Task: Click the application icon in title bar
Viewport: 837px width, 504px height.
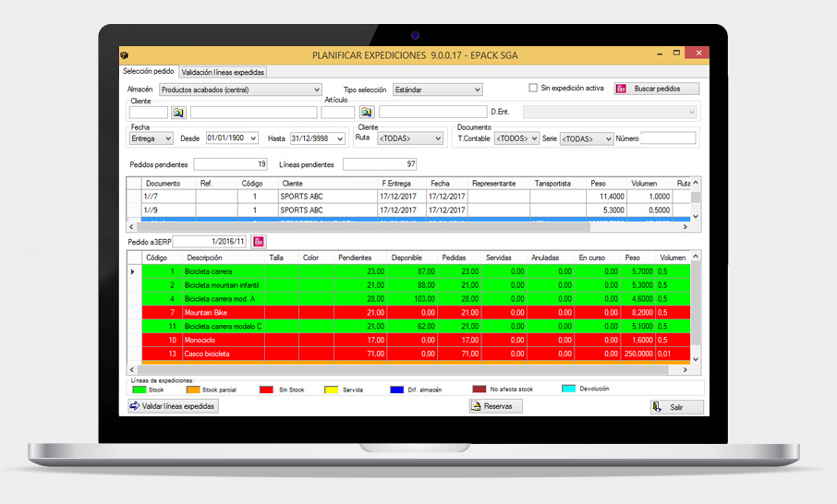Action: pyautogui.click(x=126, y=55)
